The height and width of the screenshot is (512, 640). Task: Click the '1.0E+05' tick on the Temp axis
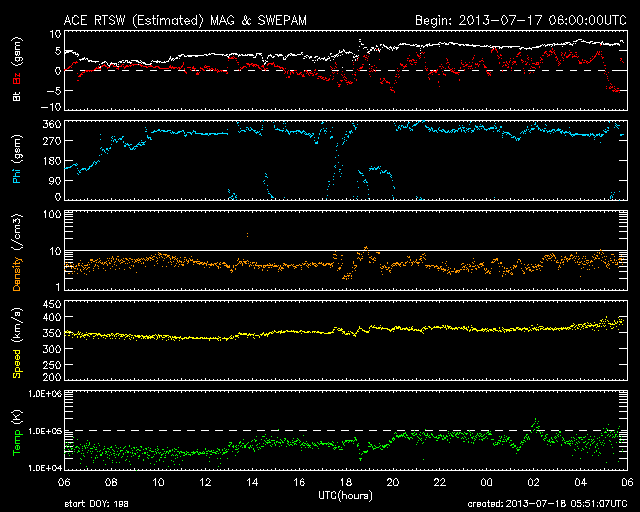click(45, 431)
